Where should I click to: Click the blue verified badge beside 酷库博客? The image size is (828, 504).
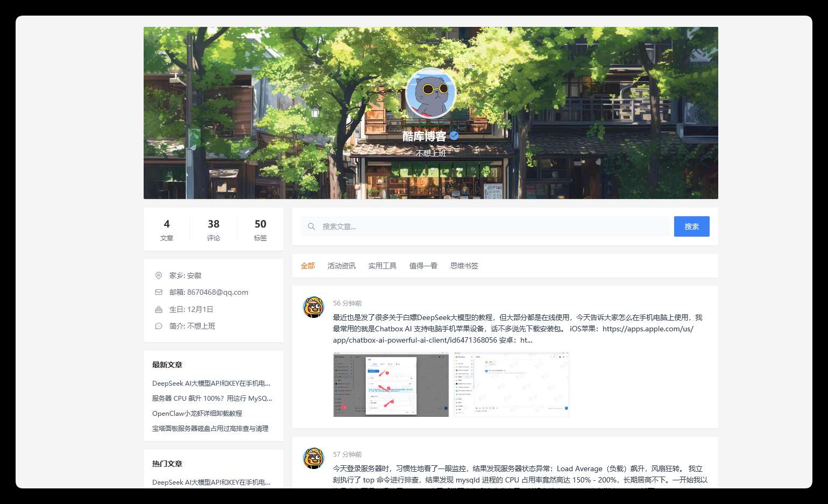454,136
